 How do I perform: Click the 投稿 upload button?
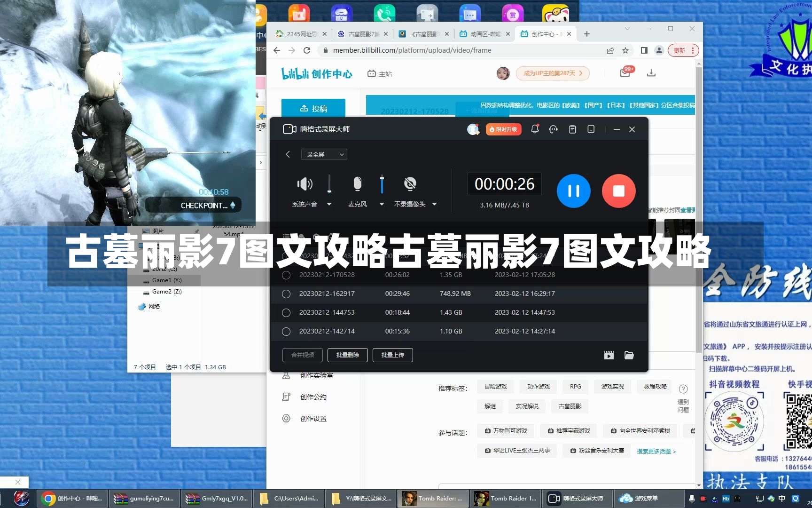pyautogui.click(x=313, y=109)
